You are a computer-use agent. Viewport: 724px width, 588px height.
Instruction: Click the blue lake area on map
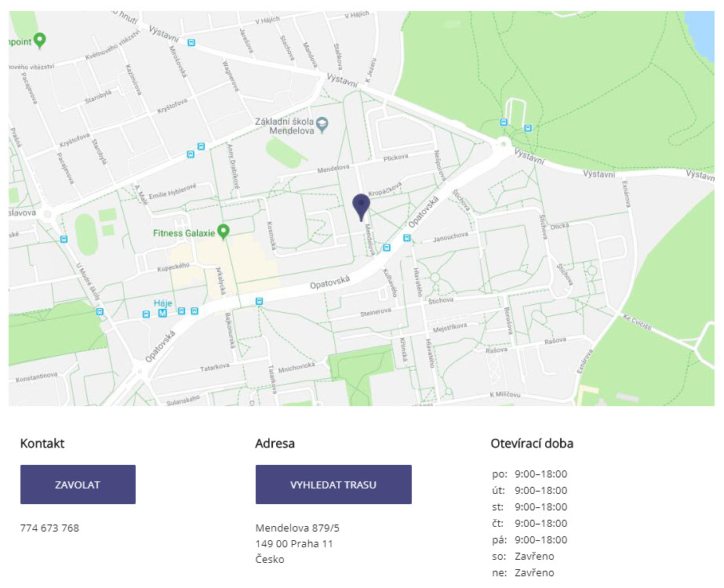coord(700,35)
